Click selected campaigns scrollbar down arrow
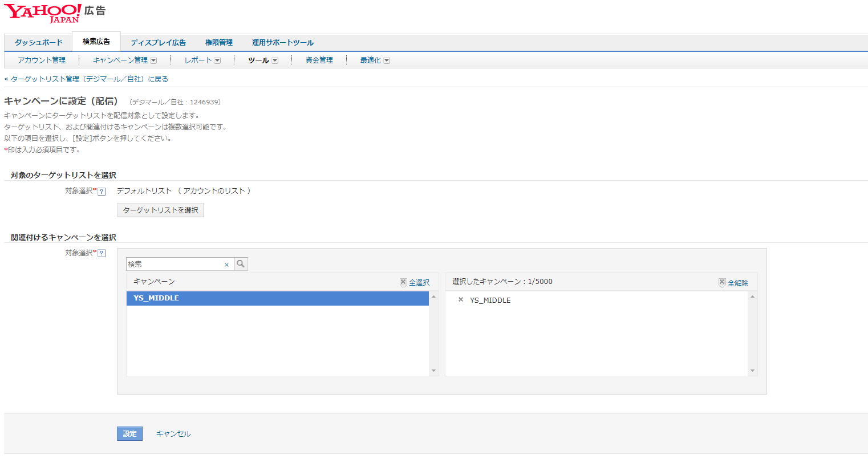The height and width of the screenshot is (459, 868). tap(752, 371)
